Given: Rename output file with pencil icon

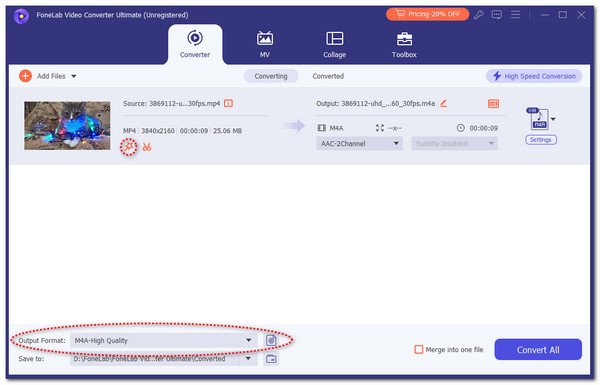Looking at the screenshot, I should pos(443,103).
